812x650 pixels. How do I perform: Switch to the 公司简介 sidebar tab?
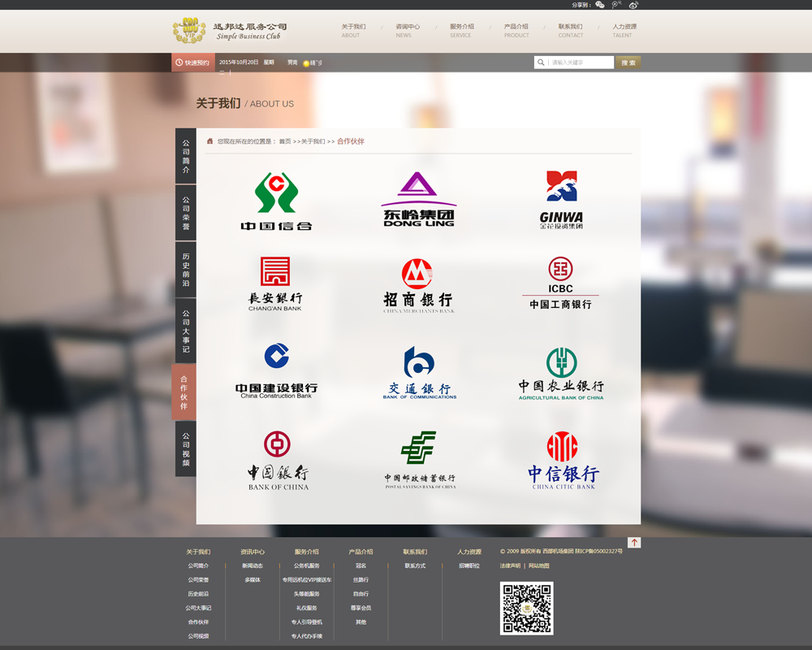[186, 156]
